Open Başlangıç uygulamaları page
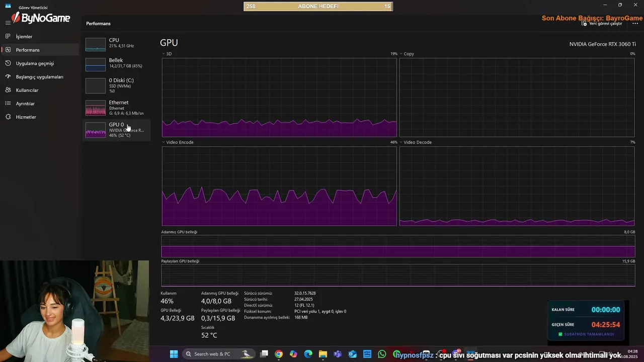Viewport: 644px width, 362px height. [39, 77]
